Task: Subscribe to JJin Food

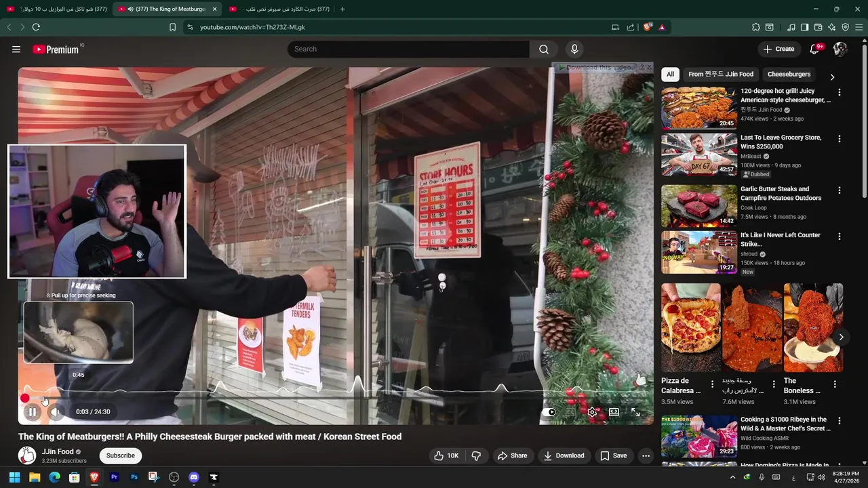Action: tap(120, 455)
